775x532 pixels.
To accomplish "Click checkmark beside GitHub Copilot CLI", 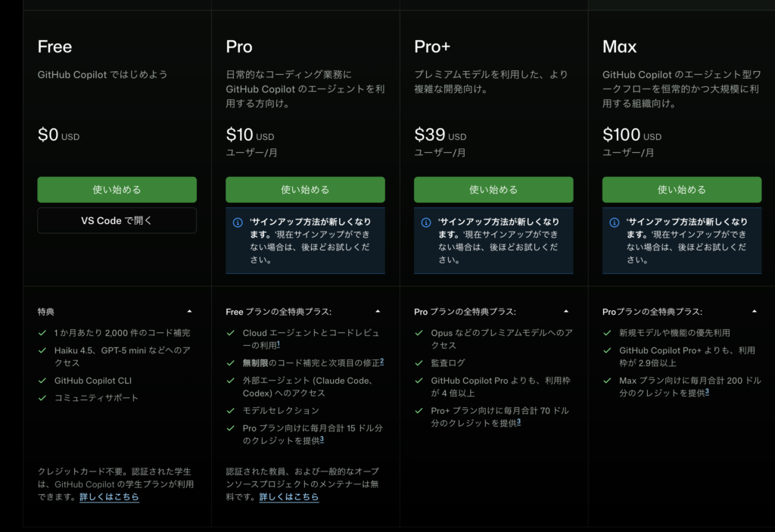I will [42, 381].
